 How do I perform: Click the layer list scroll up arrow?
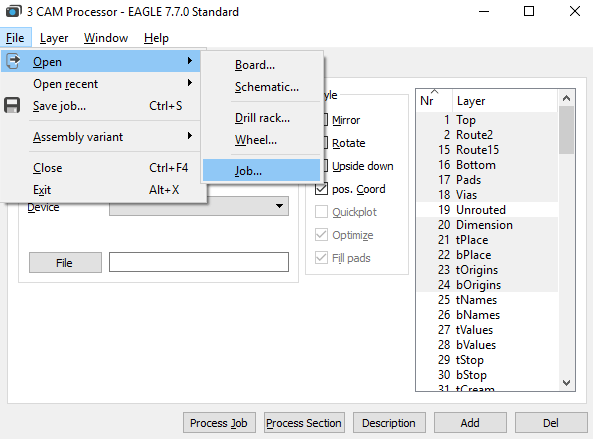coord(566,98)
